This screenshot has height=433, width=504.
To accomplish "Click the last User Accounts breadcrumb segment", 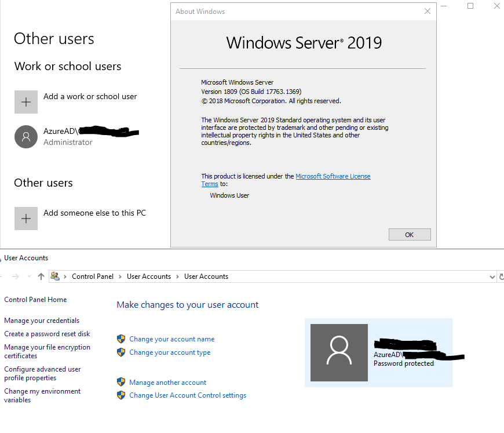I will (x=206, y=276).
